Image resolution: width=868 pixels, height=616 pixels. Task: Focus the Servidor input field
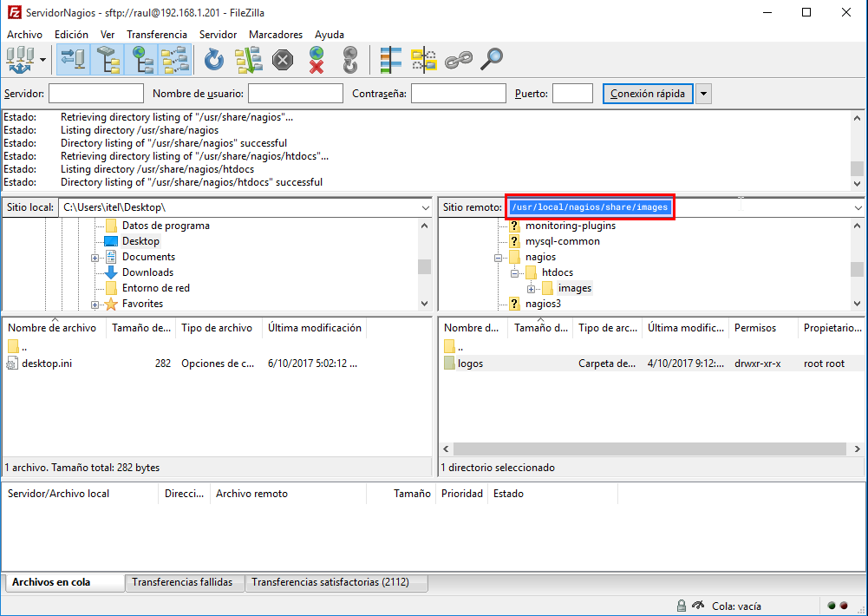point(96,94)
